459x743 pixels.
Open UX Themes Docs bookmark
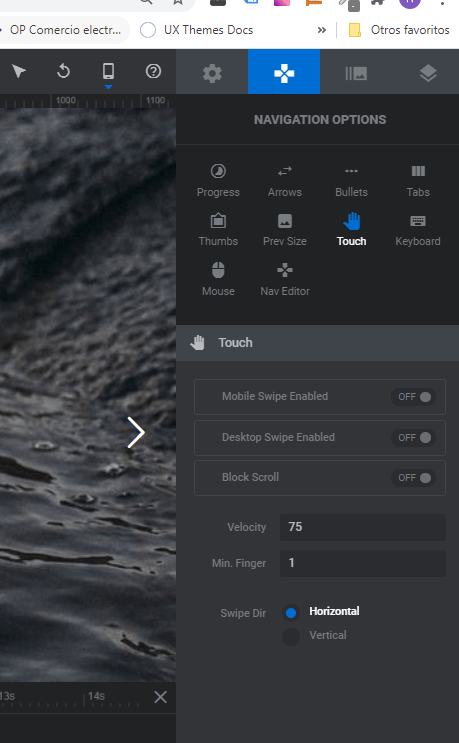coord(197,30)
